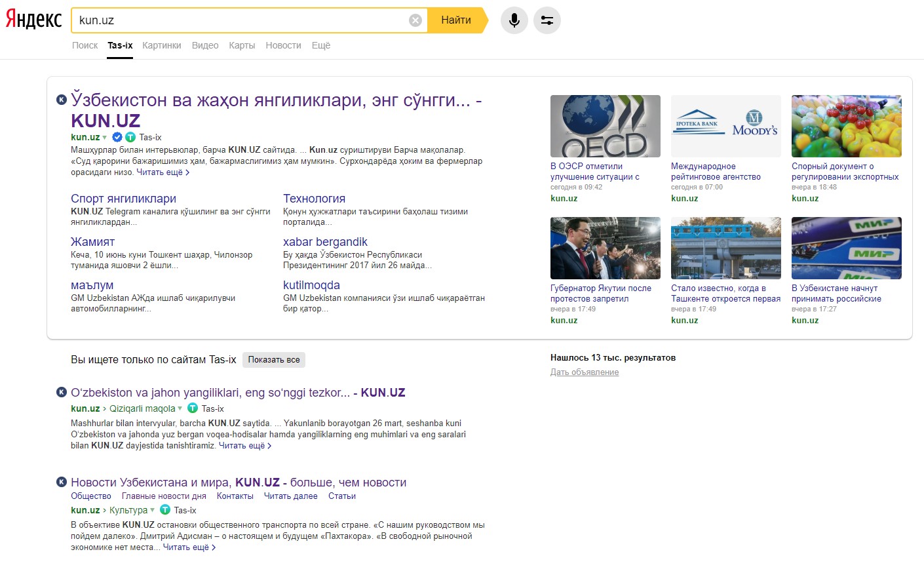Open В Узбекистане начнут принимать российские headline
The image size is (924, 573).
point(836,294)
